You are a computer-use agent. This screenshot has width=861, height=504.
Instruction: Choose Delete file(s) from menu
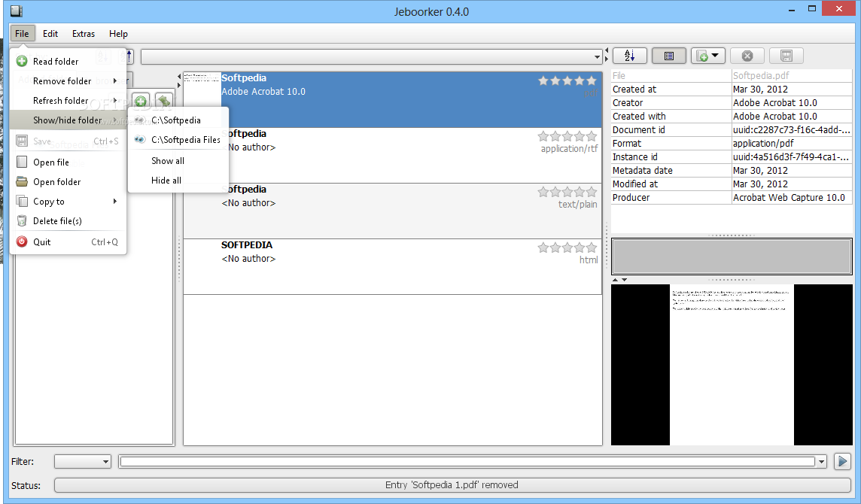[68, 220]
